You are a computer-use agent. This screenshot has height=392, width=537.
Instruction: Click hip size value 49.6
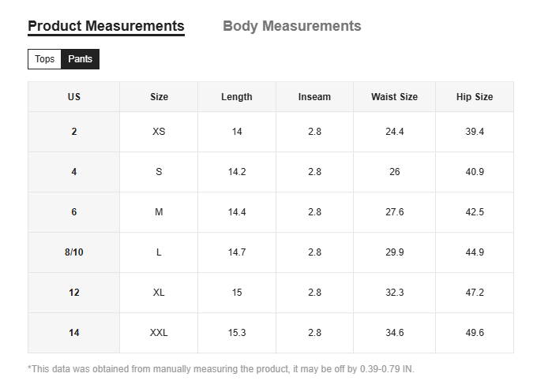pyautogui.click(x=475, y=333)
